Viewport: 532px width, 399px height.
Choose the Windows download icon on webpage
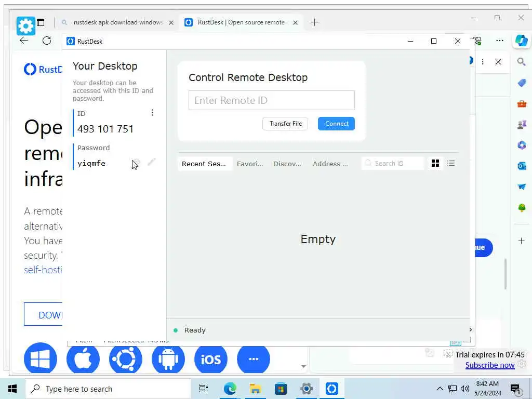point(41,359)
